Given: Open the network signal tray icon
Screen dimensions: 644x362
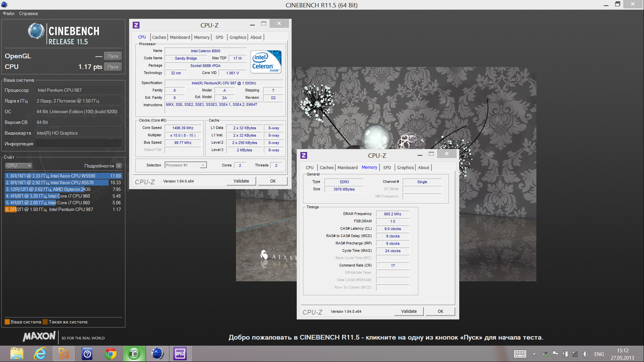Looking at the screenshot, I should (x=575, y=354).
